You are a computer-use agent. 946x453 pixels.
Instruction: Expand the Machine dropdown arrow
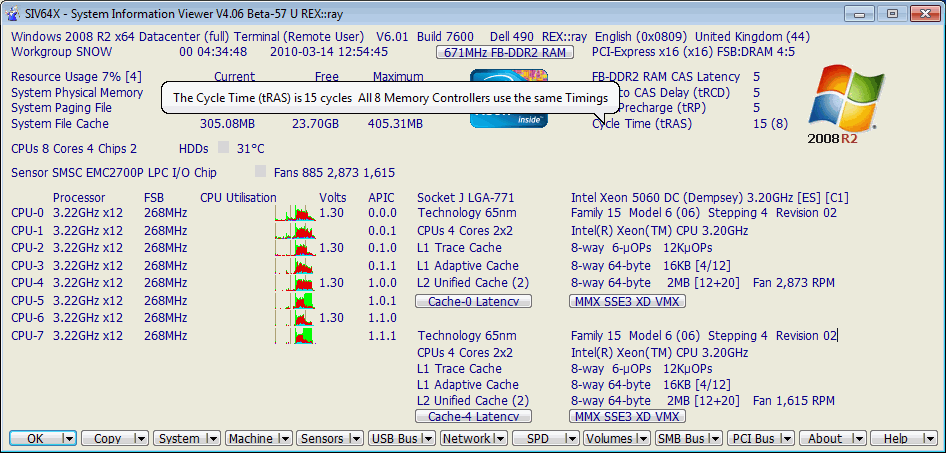(x=285, y=439)
